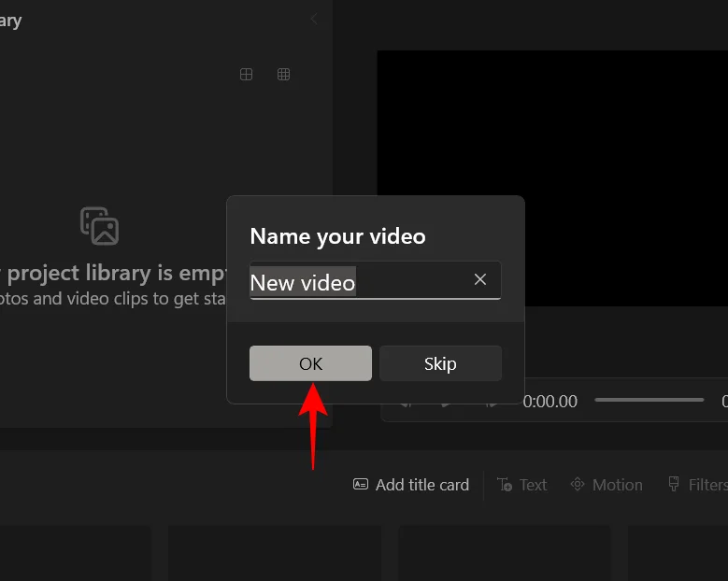Viewport: 728px width, 581px height.
Task: Confirm the video name with OK
Action: coord(310,363)
